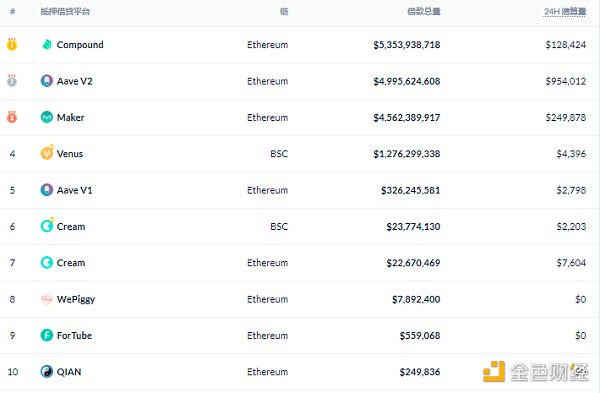Click the Aave V2 ghost icon

coord(47,81)
